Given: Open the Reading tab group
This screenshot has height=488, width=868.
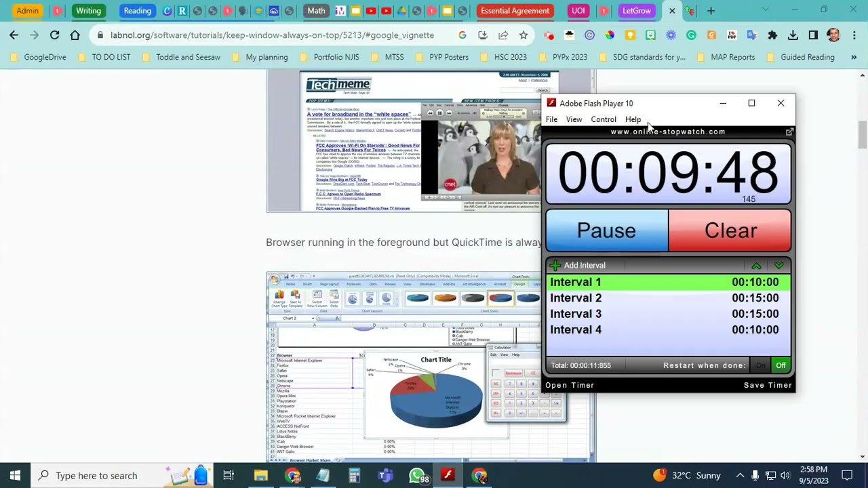Looking at the screenshot, I should click(138, 11).
